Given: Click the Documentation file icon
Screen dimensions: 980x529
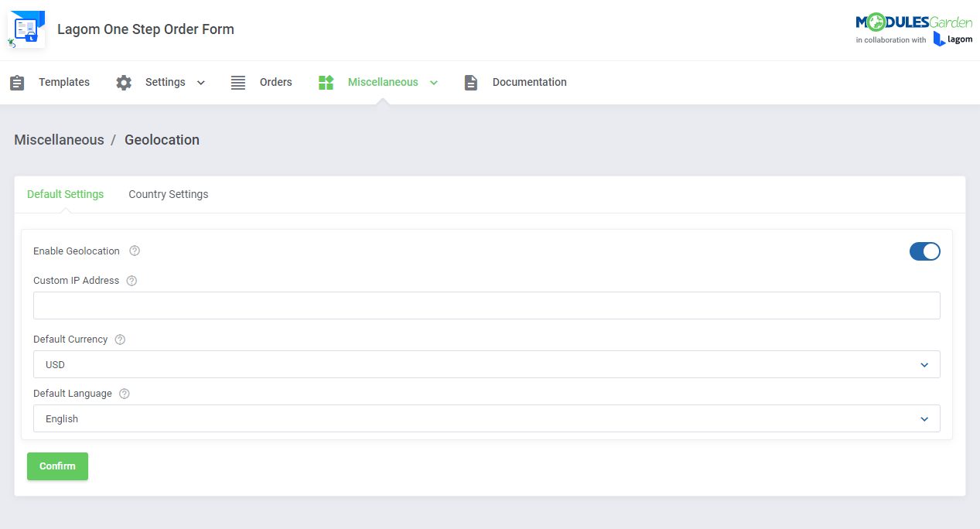Looking at the screenshot, I should tap(470, 83).
